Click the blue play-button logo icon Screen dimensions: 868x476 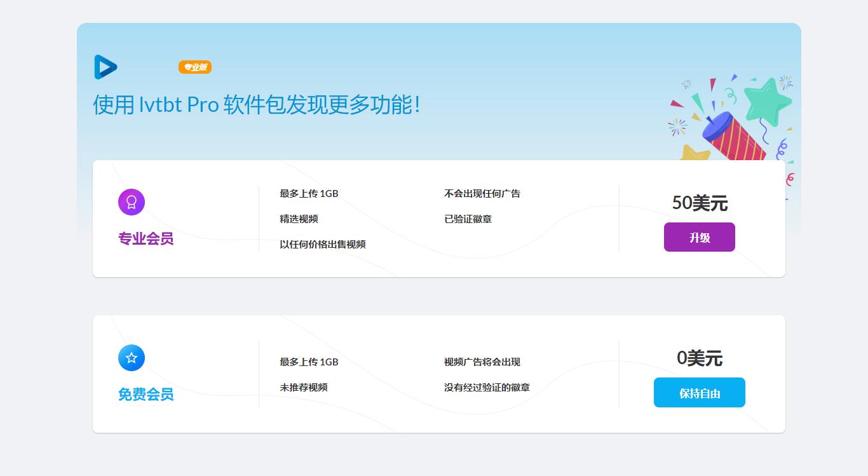(105, 67)
